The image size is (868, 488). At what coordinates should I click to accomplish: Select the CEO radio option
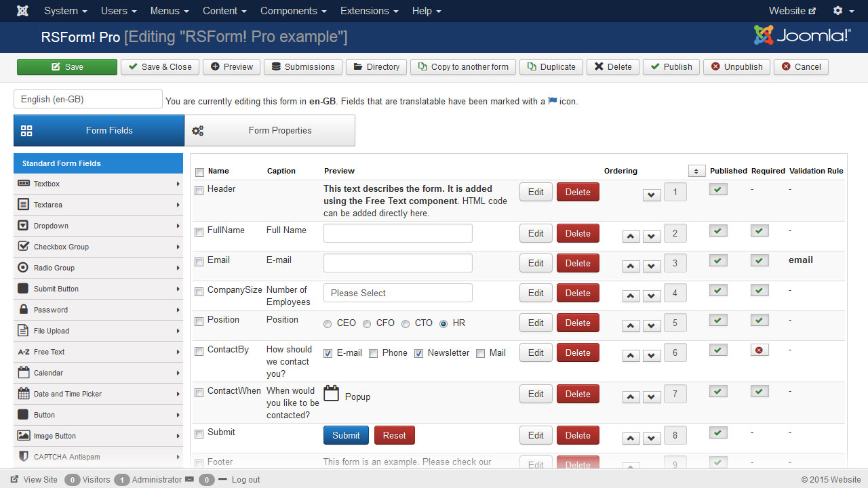(328, 324)
